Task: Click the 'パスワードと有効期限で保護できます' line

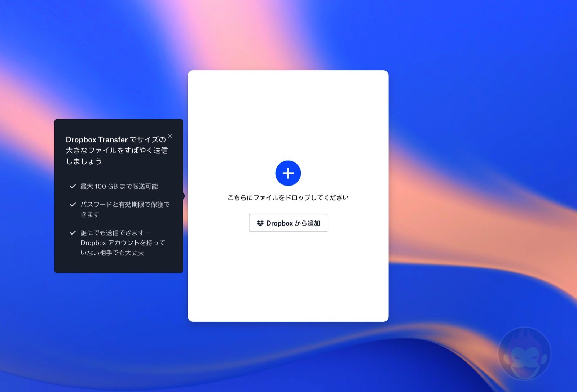Action: tap(125, 209)
